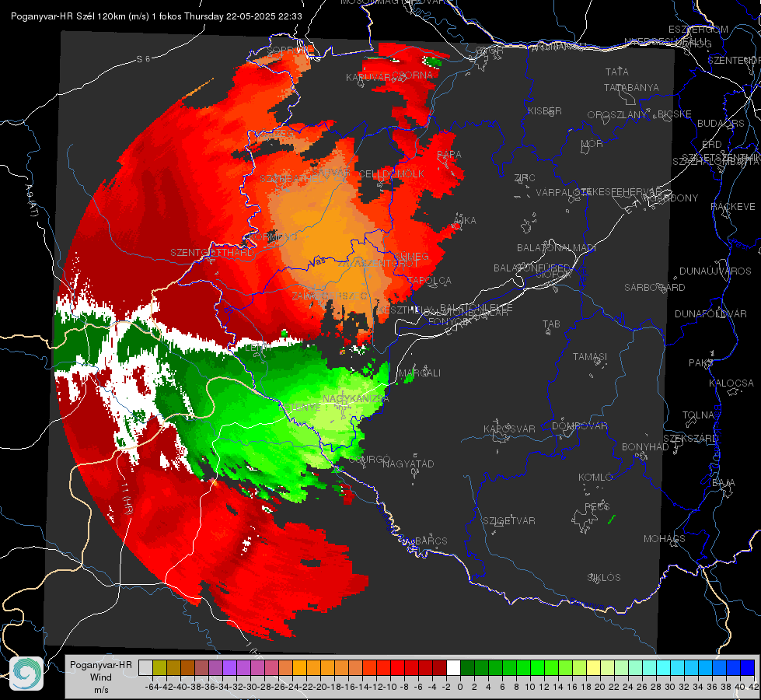Click the 'TOLNA' label

point(698,415)
